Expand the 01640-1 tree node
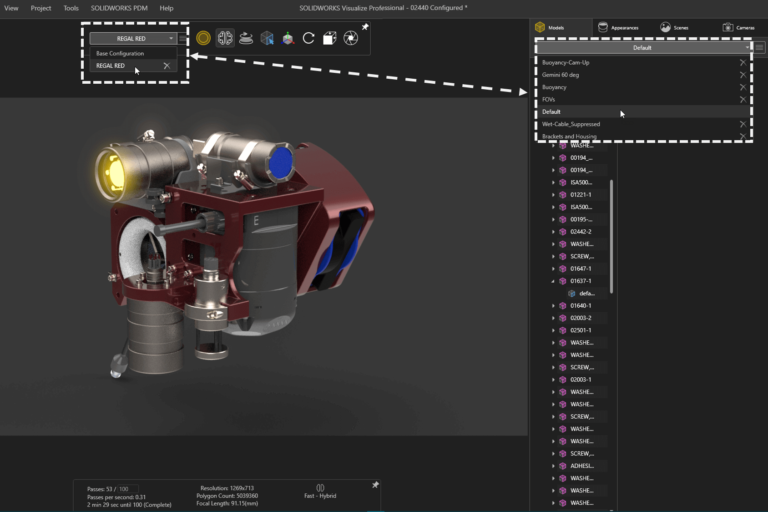The width and height of the screenshot is (768, 512). tap(553, 306)
